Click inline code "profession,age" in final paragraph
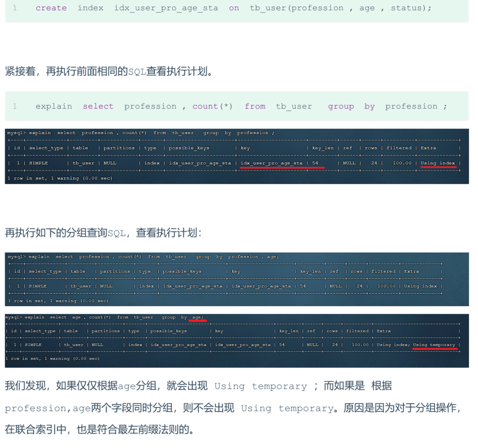478x448 pixels. 48,408
